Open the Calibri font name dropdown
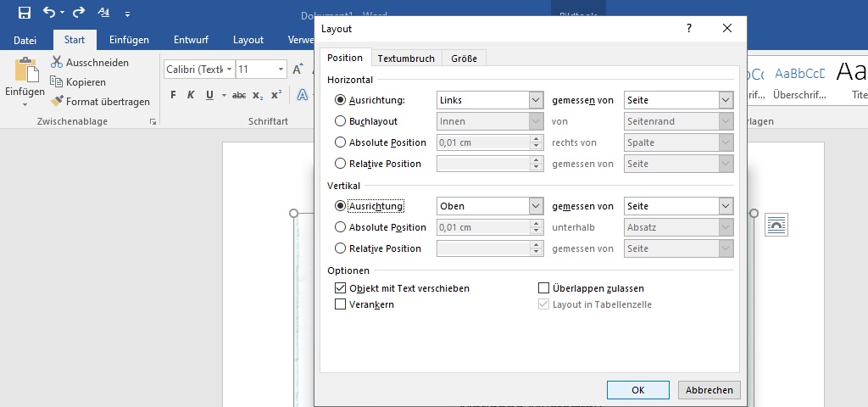This screenshot has width=868, height=407. click(229, 70)
